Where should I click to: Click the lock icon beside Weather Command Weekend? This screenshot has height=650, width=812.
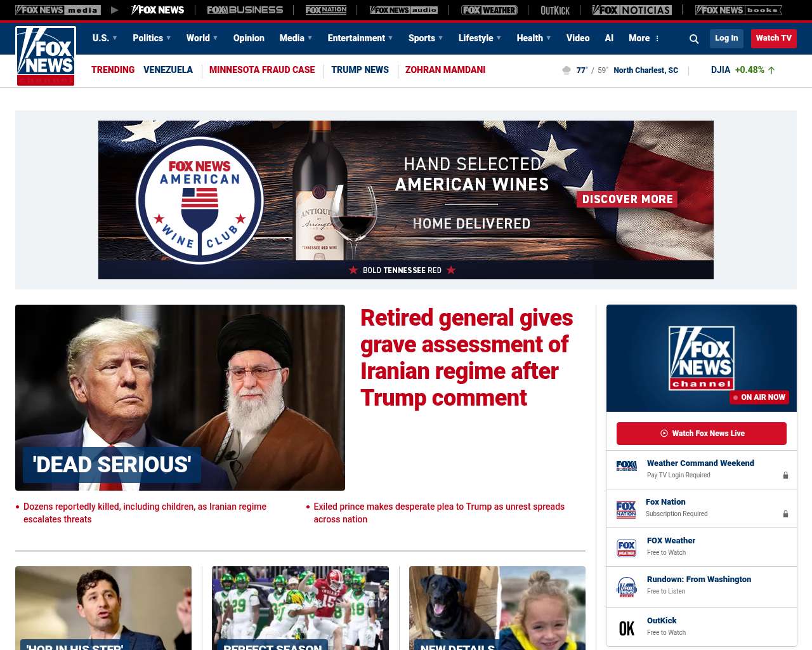click(785, 475)
